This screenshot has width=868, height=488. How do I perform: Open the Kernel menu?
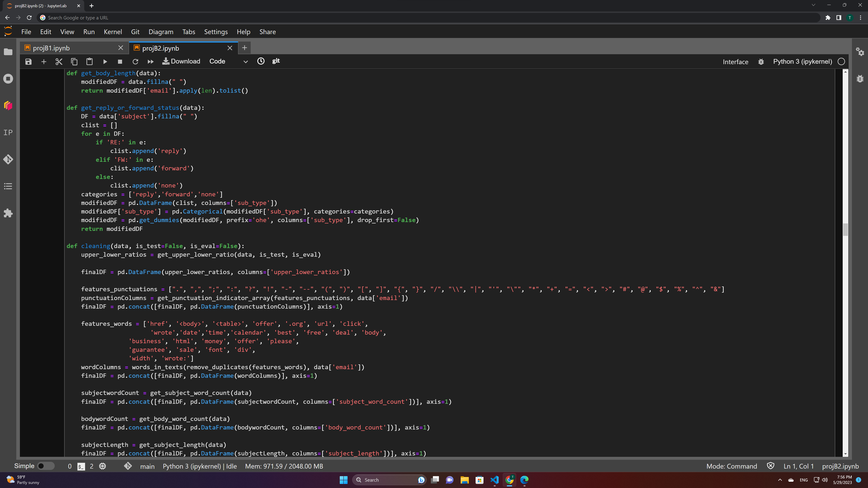point(113,32)
